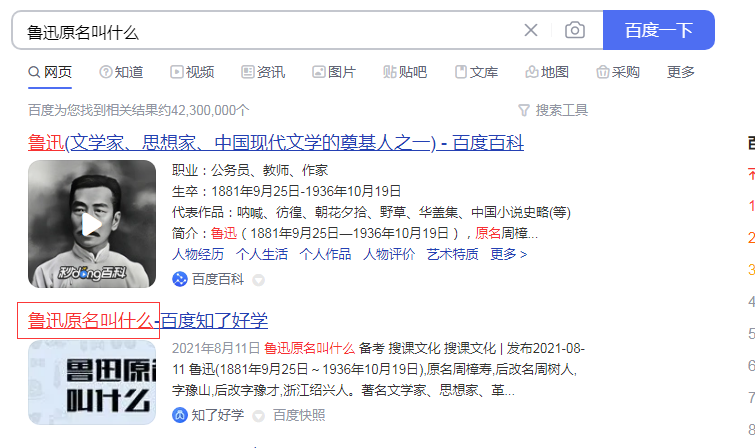Open the 个人作品 sublink
Image resolution: width=755 pixels, height=448 pixels.
pos(325,254)
